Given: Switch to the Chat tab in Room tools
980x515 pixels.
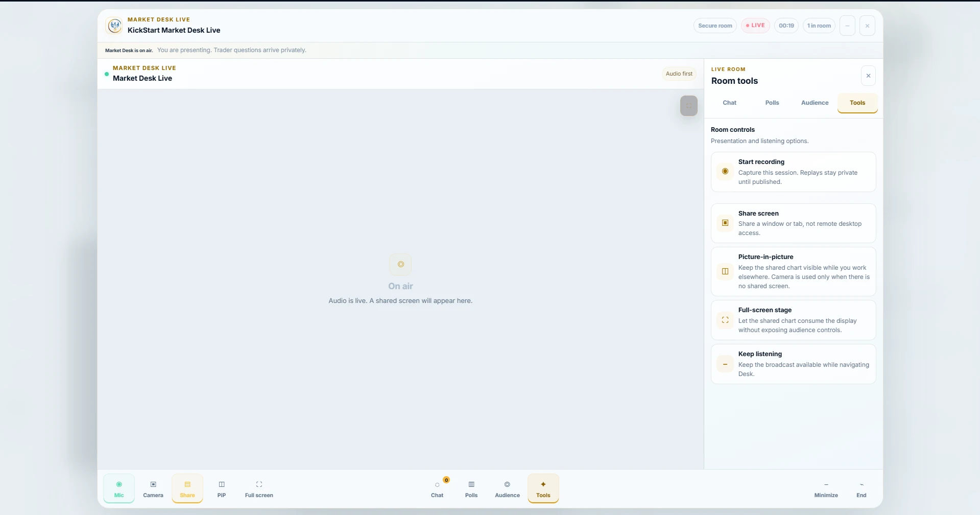Looking at the screenshot, I should point(730,103).
